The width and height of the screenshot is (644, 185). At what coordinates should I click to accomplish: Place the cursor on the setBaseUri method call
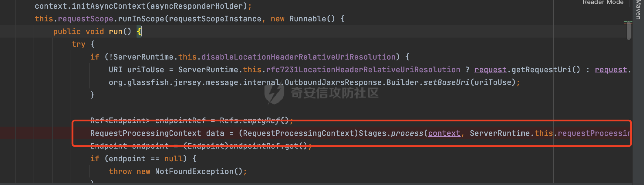[x=446, y=82]
